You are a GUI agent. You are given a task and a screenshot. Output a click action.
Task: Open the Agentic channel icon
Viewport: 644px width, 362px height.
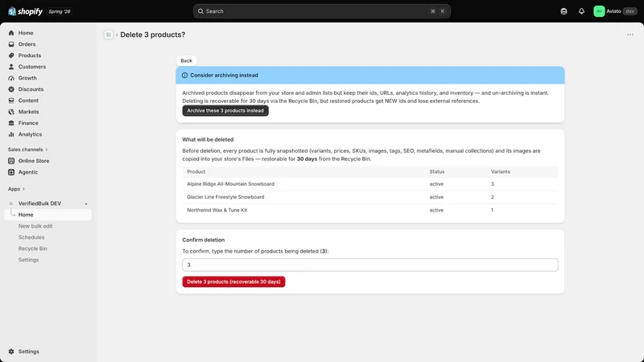pyautogui.click(x=11, y=172)
